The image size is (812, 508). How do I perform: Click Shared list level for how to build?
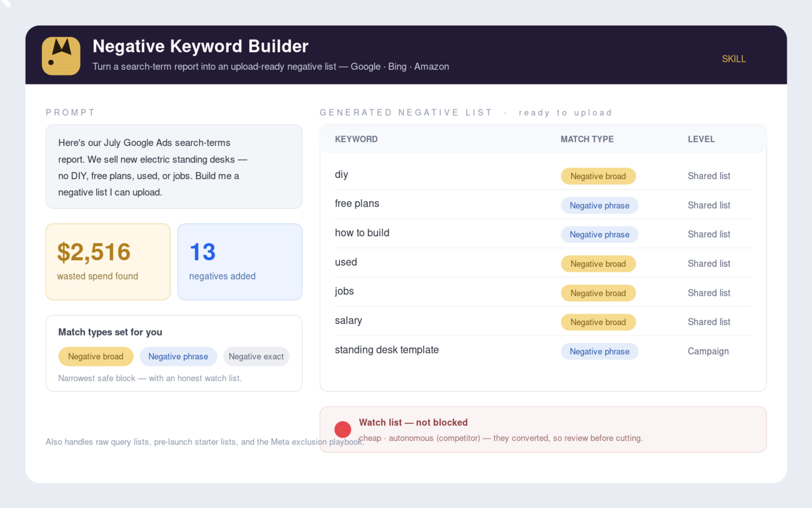[x=709, y=234]
